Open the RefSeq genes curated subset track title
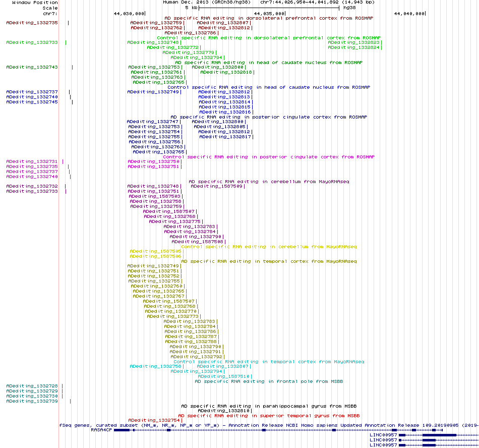 click(x=269, y=425)
